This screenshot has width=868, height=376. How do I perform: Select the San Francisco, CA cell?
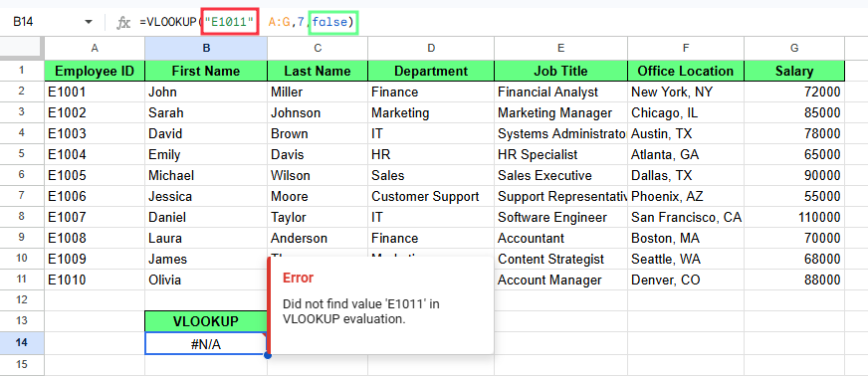685,217
